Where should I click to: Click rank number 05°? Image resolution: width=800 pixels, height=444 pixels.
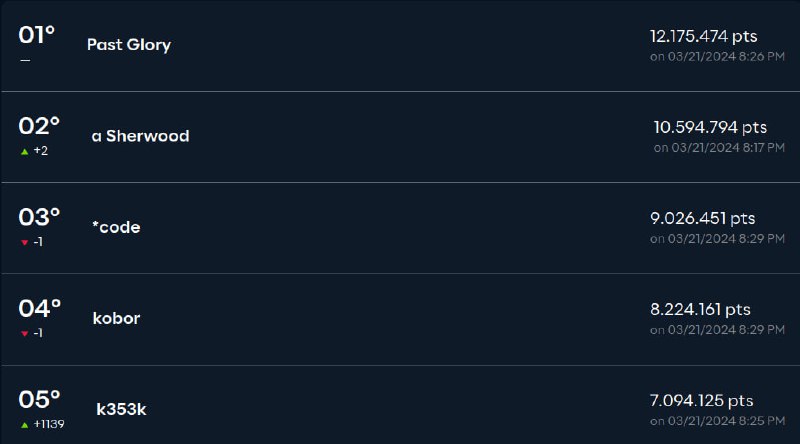click(39, 400)
